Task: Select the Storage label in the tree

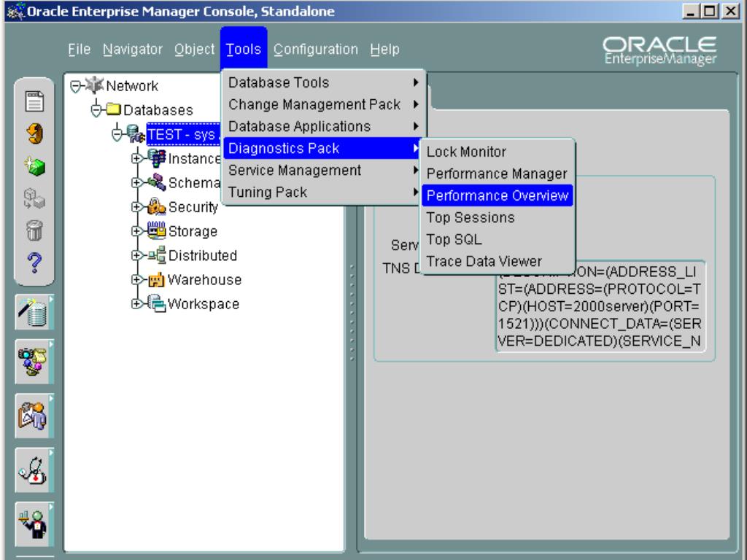Action: click(x=193, y=231)
